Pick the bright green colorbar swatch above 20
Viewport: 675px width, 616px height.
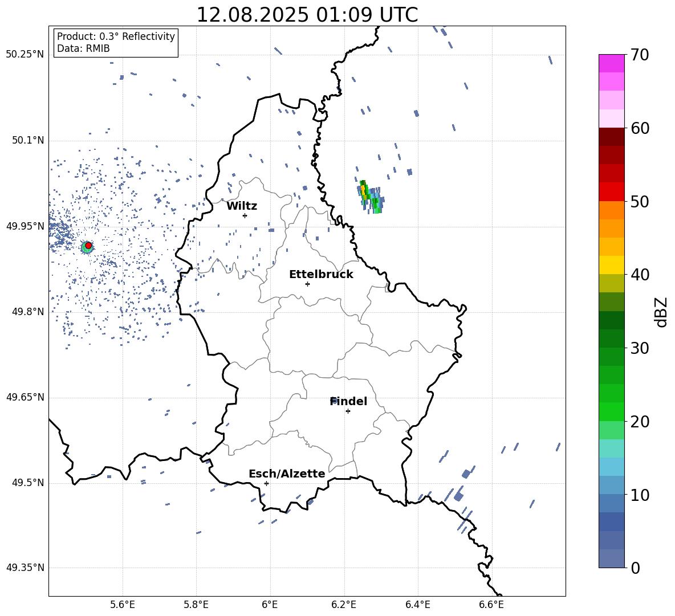click(611, 411)
